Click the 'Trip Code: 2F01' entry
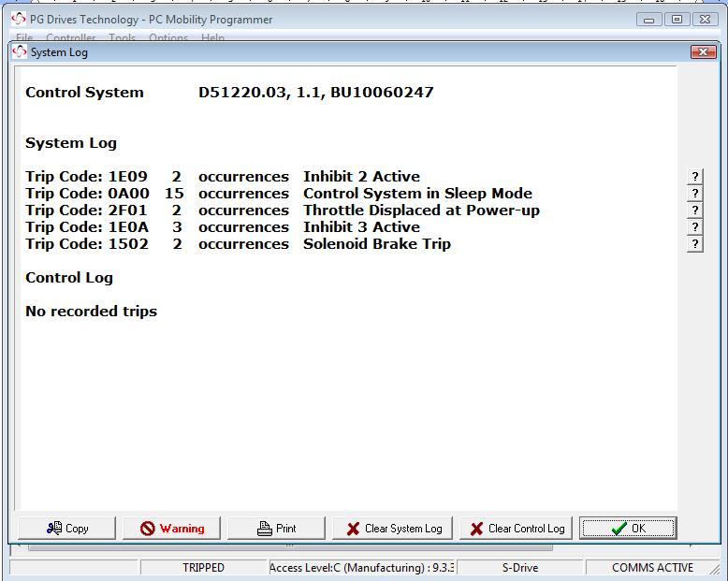Viewport: 728px width, 581px height. click(x=86, y=211)
